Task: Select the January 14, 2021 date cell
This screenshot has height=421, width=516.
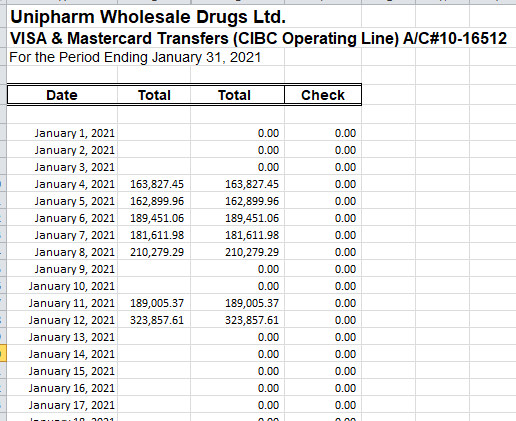Action: [x=62, y=354]
